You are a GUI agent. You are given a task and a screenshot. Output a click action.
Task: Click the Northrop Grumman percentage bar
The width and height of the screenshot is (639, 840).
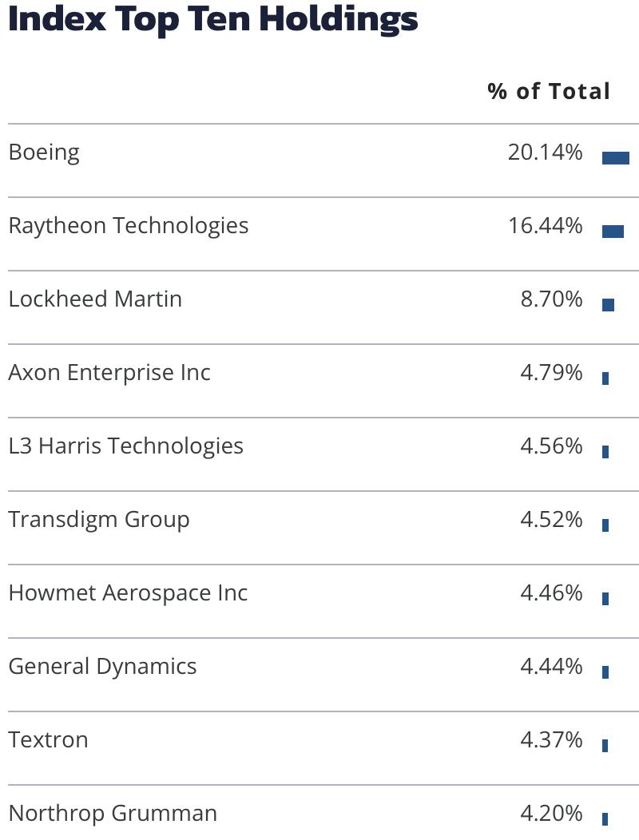click(x=605, y=819)
